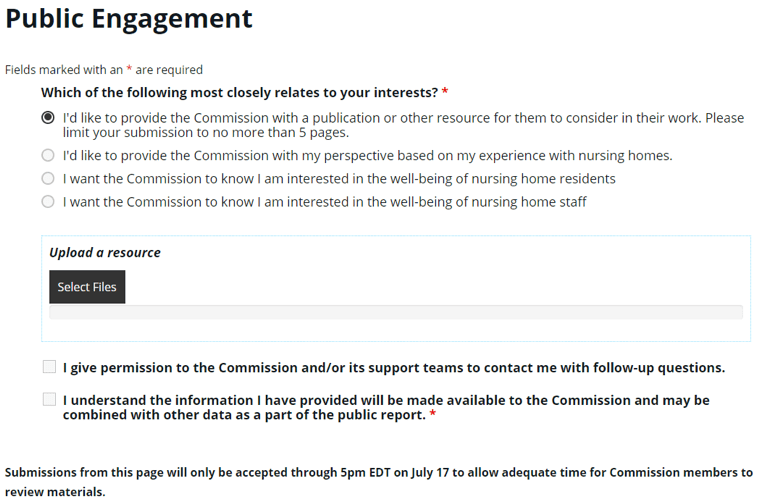Click the 'experience with nursing homes' label text

coord(367,156)
